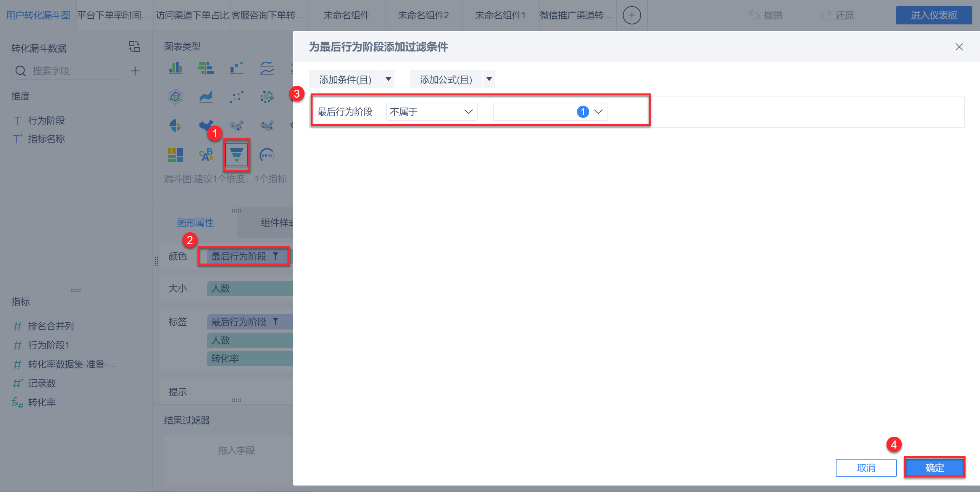The height and width of the screenshot is (492, 980).
Task: Select the pie chart icon
Action: pos(176,125)
